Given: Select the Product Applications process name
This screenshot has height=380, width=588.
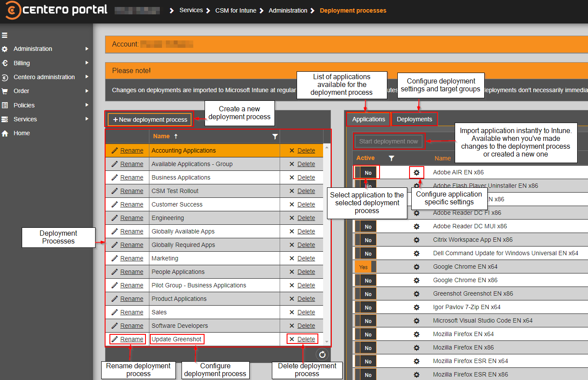Looking at the screenshot, I should point(179,299).
